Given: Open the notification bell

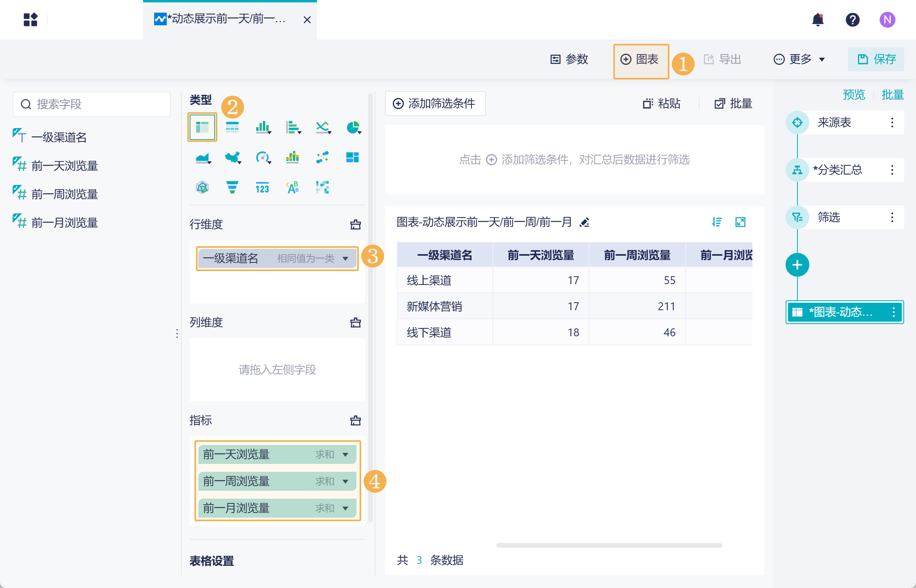Looking at the screenshot, I should point(818,20).
